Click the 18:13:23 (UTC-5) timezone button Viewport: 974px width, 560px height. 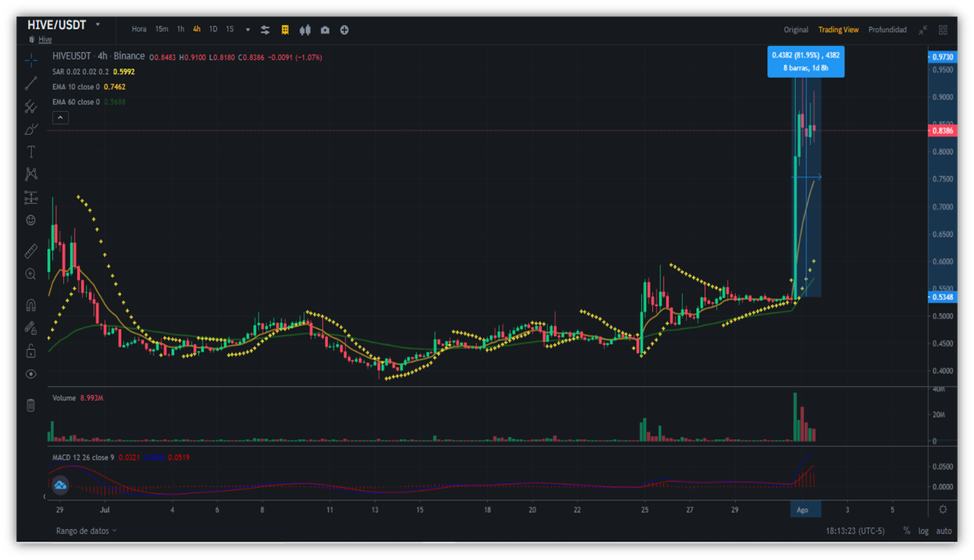855,530
